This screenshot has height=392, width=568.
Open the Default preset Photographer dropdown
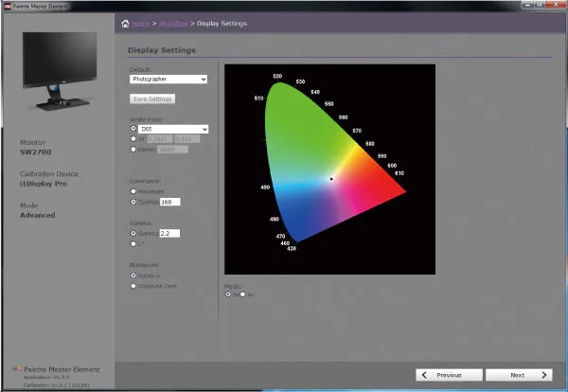169,80
